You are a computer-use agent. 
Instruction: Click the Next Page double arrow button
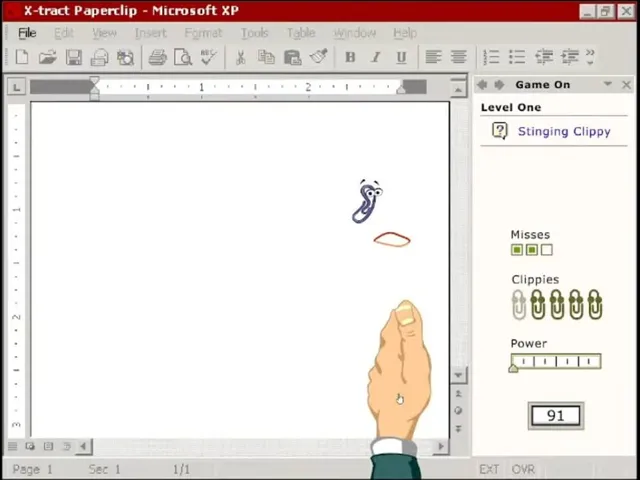click(458, 429)
